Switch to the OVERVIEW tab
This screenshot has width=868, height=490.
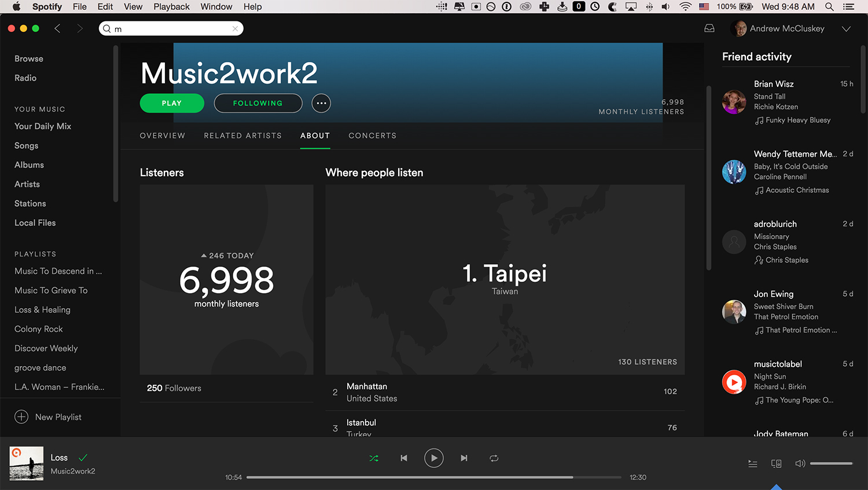coord(163,136)
